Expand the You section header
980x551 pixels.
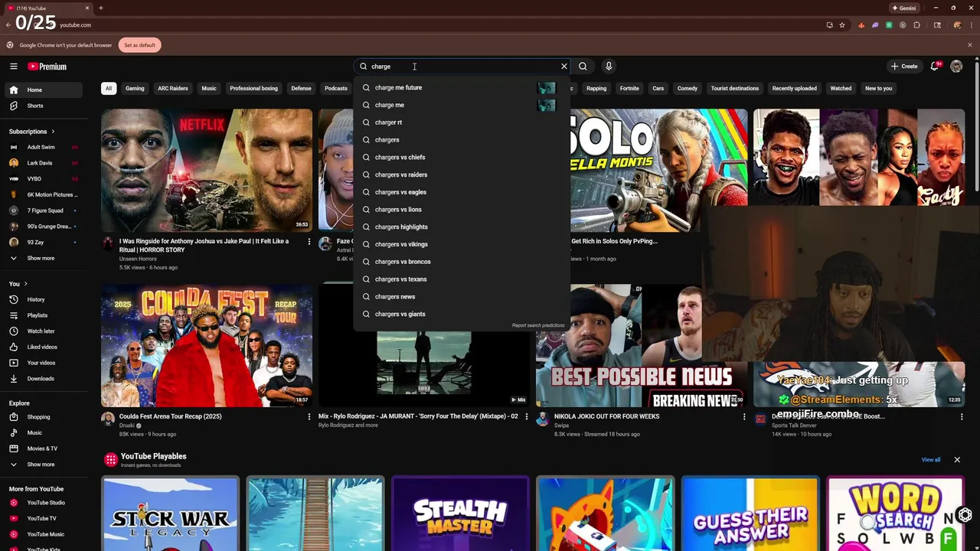(x=18, y=284)
